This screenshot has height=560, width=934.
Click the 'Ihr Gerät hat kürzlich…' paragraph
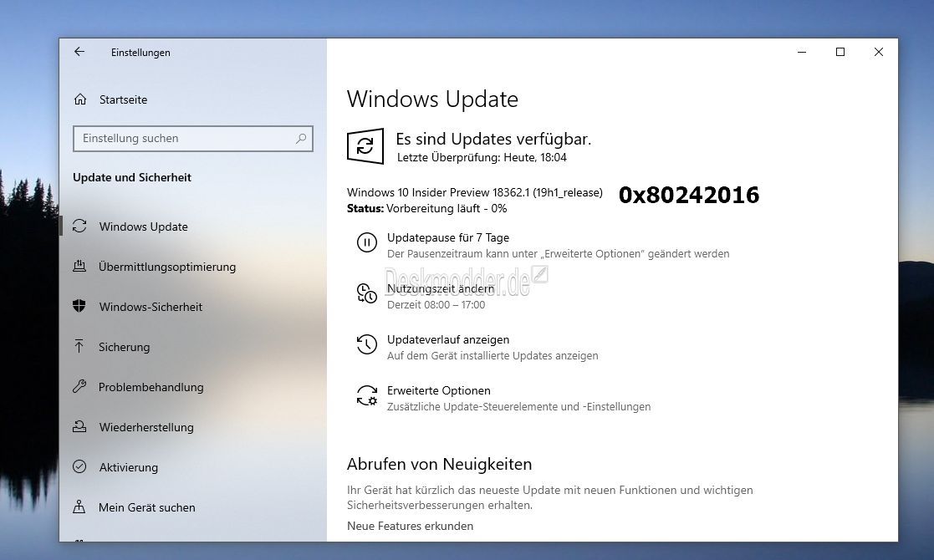pos(550,497)
